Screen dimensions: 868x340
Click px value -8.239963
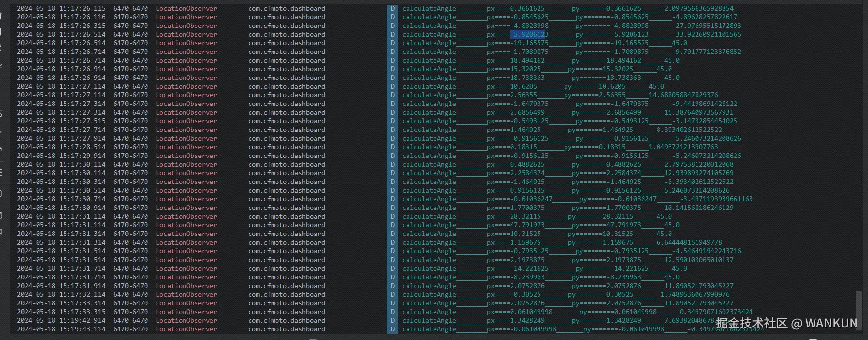click(527, 277)
